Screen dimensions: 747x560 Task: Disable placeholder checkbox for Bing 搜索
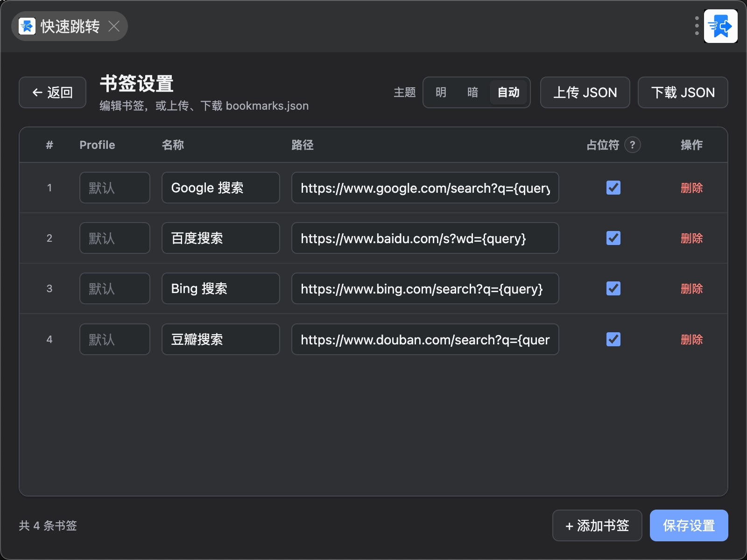click(613, 288)
